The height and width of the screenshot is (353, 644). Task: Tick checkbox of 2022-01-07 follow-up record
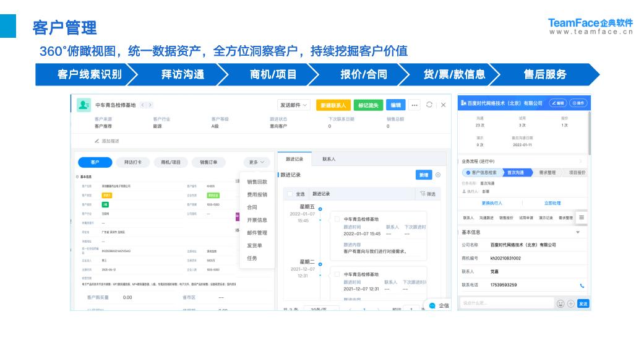pyautogui.click(x=337, y=219)
